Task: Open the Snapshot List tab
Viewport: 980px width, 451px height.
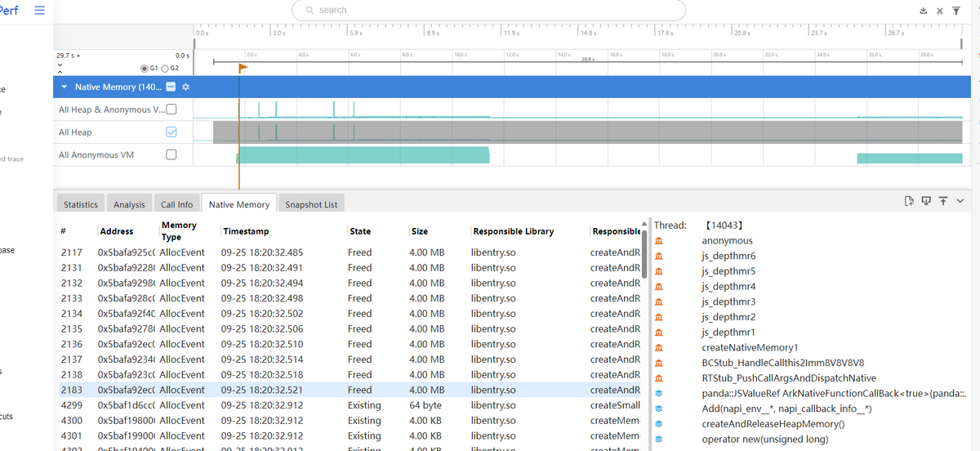Action: 310,204
